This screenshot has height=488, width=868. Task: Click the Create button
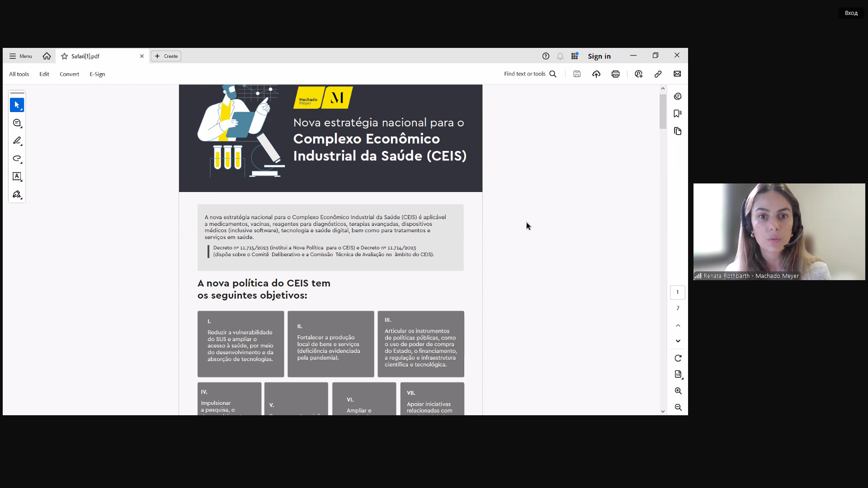click(x=166, y=56)
